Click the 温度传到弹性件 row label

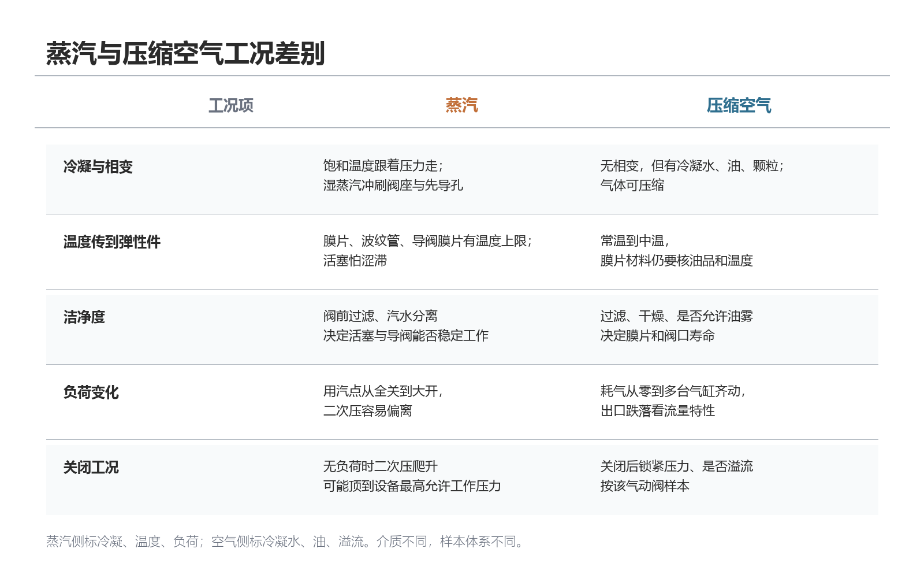(112, 242)
